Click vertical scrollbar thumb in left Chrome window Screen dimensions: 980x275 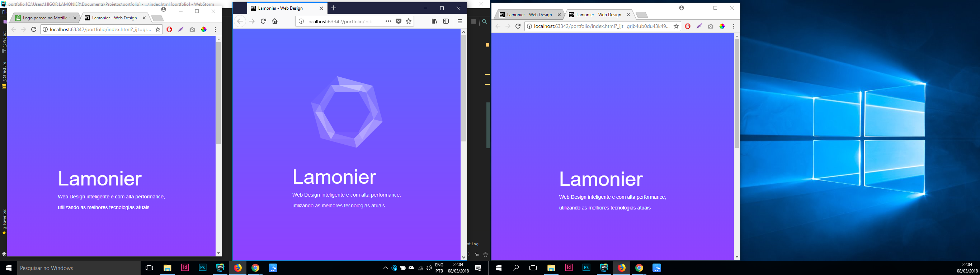tap(218, 93)
